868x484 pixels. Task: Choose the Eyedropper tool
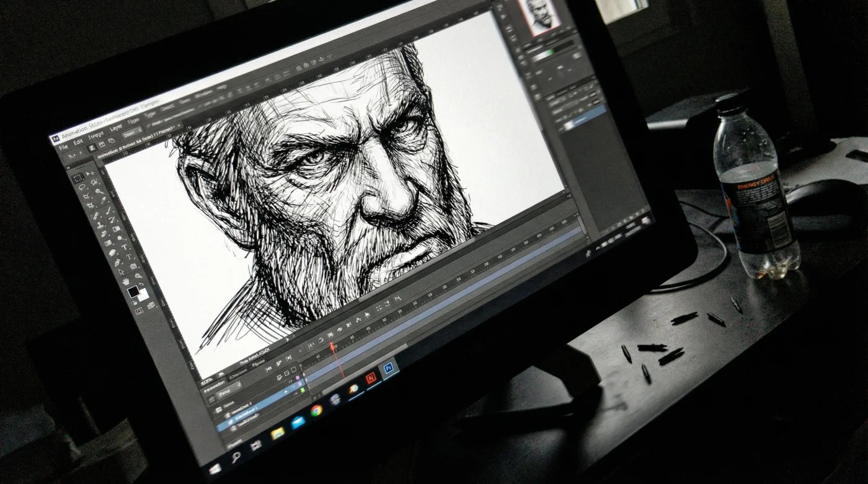pos(102,201)
